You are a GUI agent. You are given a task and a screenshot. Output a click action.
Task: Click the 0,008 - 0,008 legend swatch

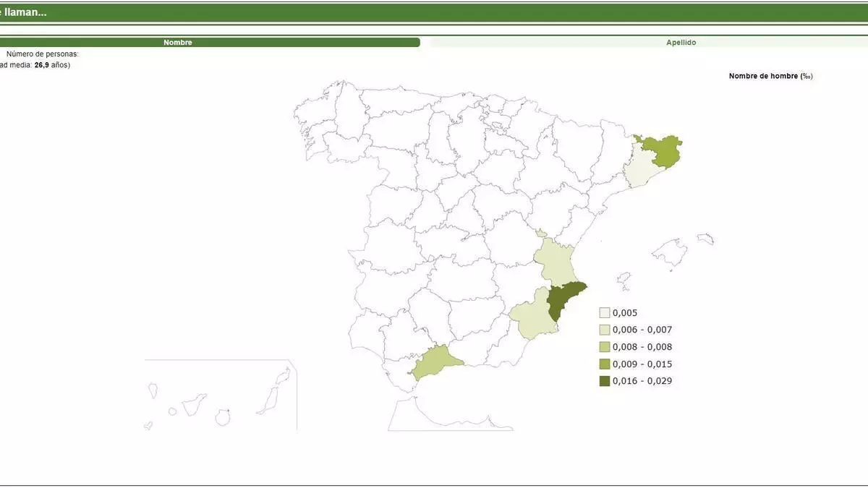point(605,347)
